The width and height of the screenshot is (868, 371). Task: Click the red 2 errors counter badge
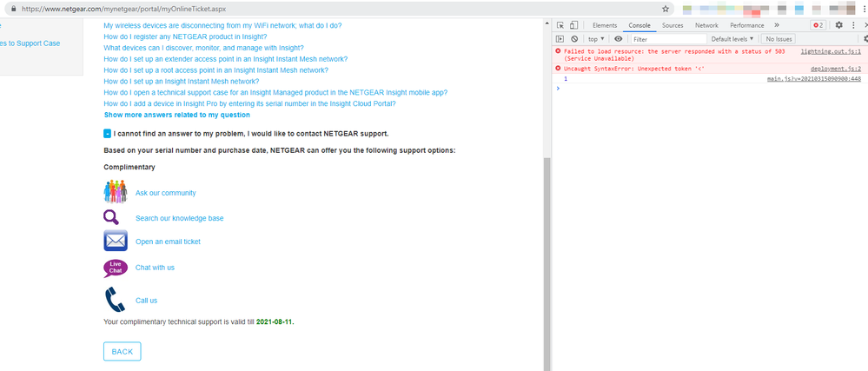pyautogui.click(x=818, y=25)
